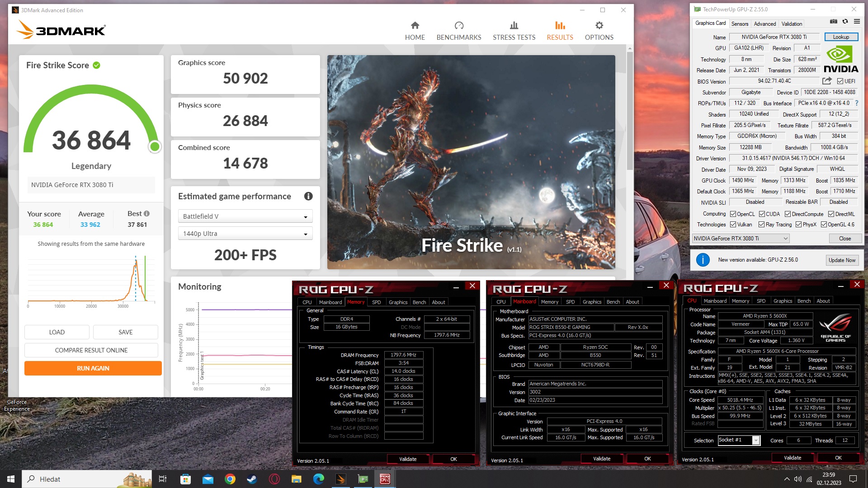Toggle the UEFI checkbox in GPU-Z
This screenshot has width=868, height=488.
[840, 81]
